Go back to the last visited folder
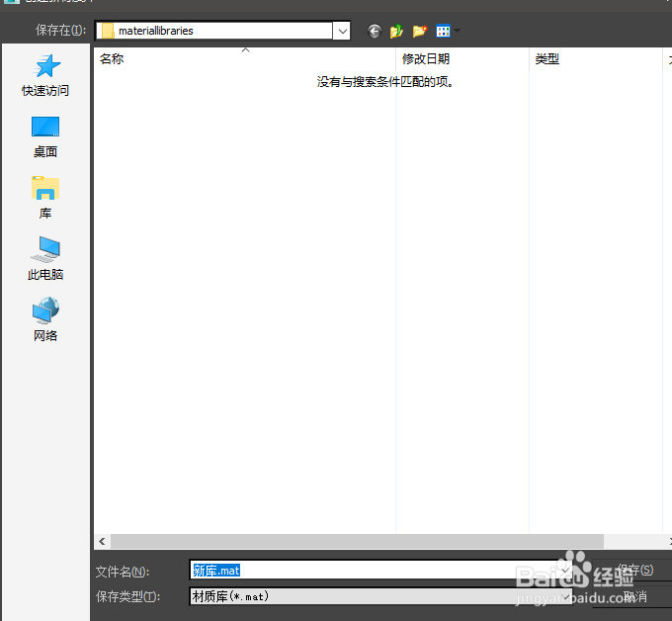 [x=375, y=31]
